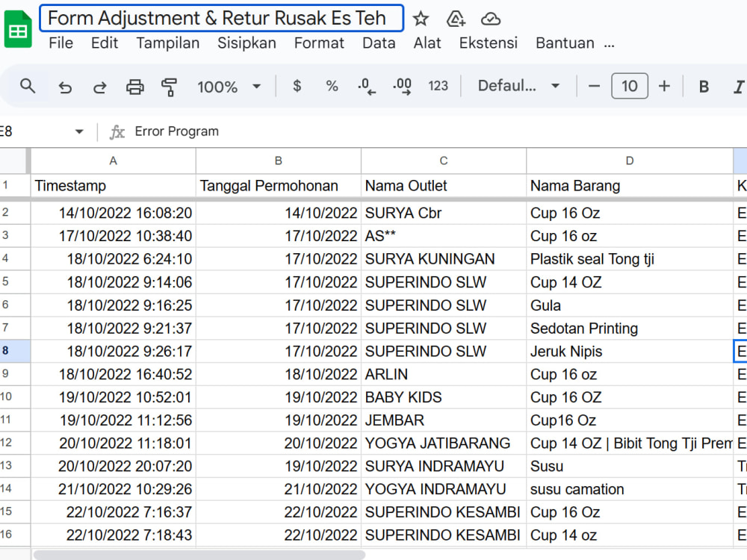This screenshot has width=747, height=560.
Task: Open the Tampilan menu
Action: click(167, 43)
